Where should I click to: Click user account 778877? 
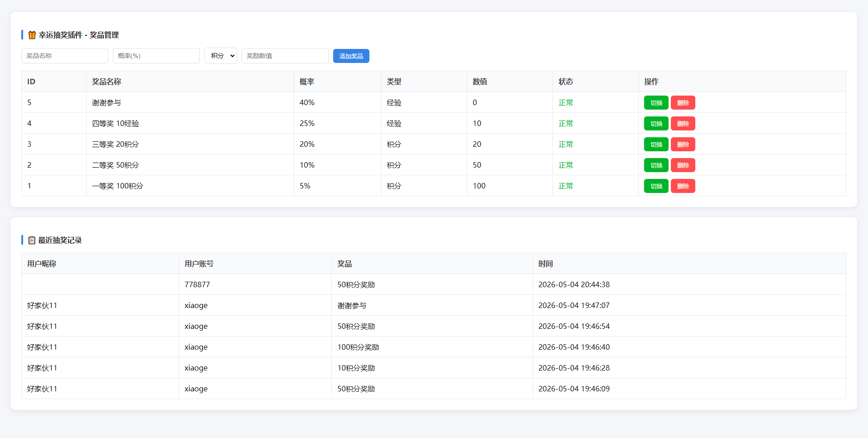[x=197, y=284]
